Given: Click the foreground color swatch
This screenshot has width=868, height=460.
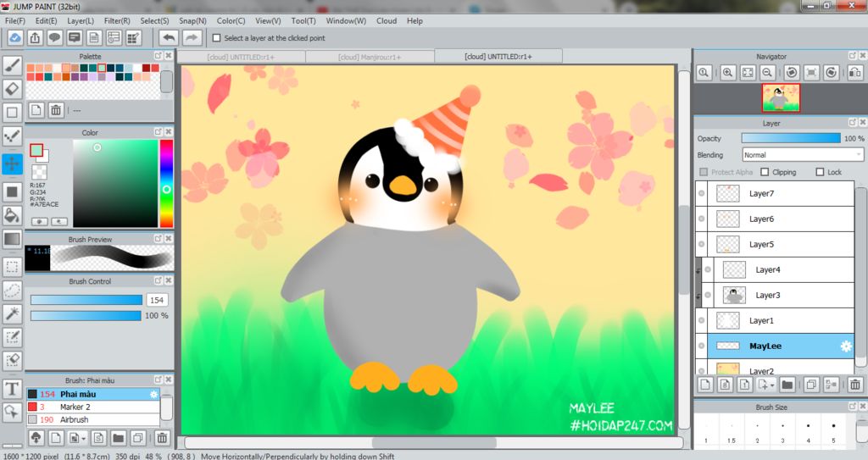Looking at the screenshot, I should (36, 150).
